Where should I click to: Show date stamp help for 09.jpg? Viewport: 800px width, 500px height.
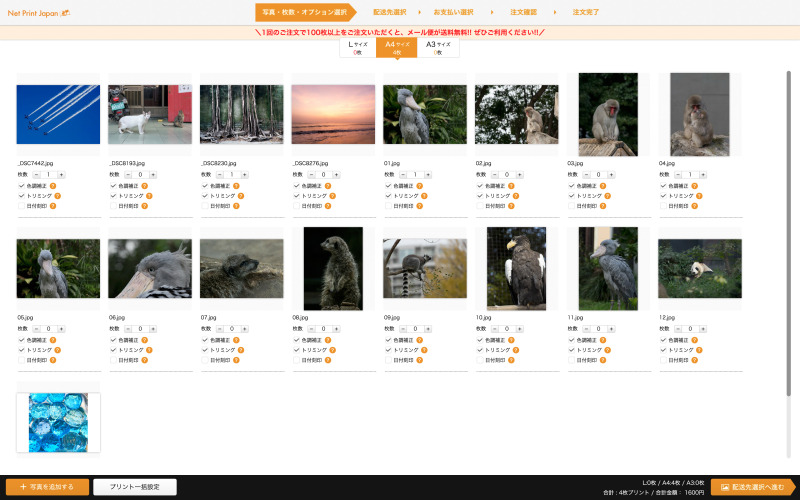tap(419, 360)
